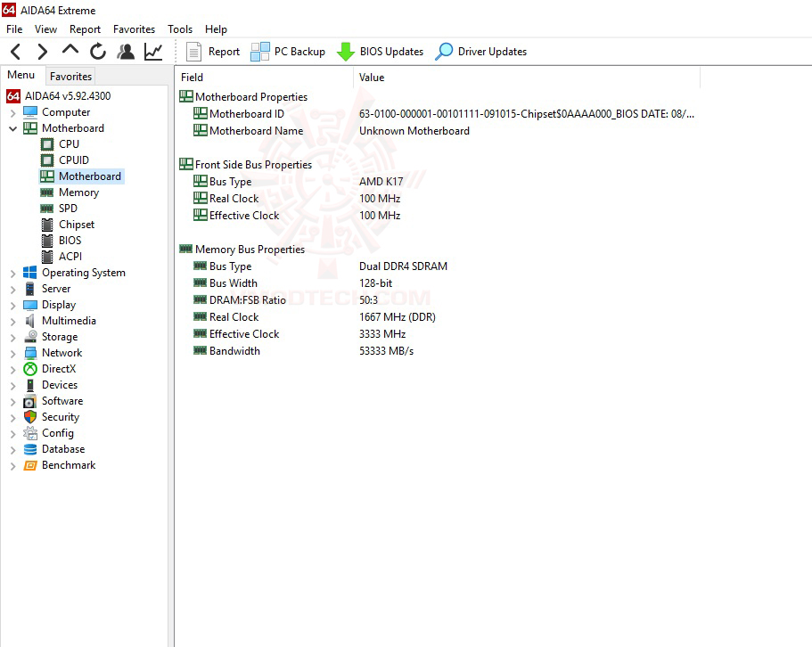Select the Bandwidth row
The image size is (812, 647).
(438, 351)
